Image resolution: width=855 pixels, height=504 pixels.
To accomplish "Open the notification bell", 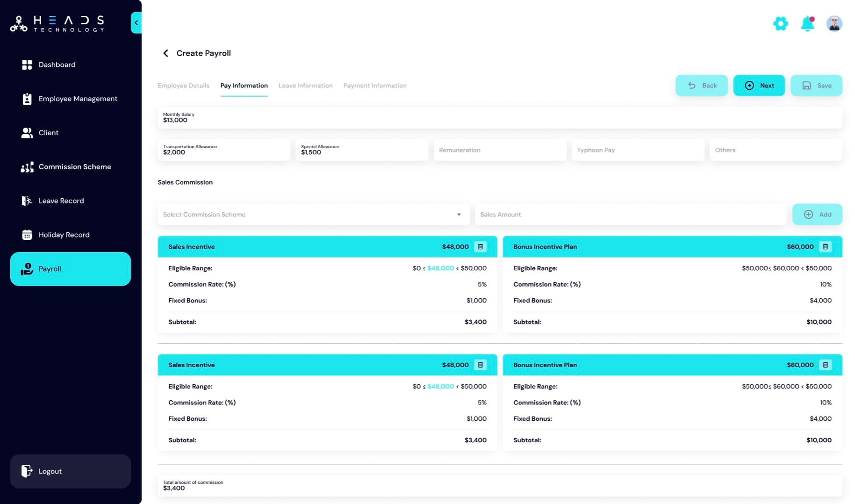I will coord(807,23).
